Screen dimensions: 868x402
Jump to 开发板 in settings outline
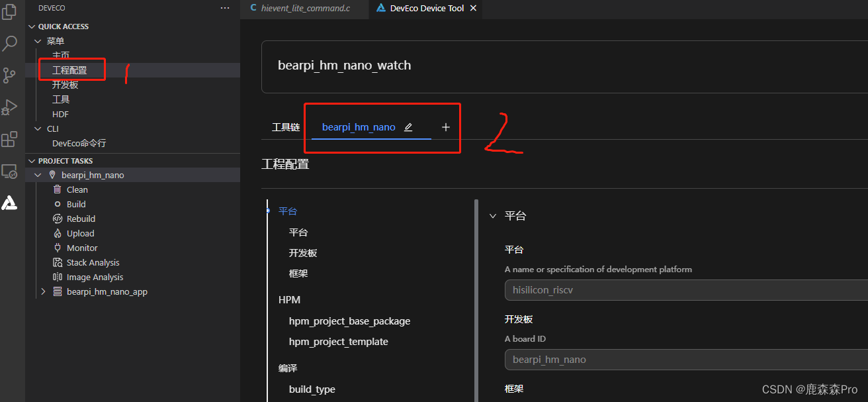303,253
